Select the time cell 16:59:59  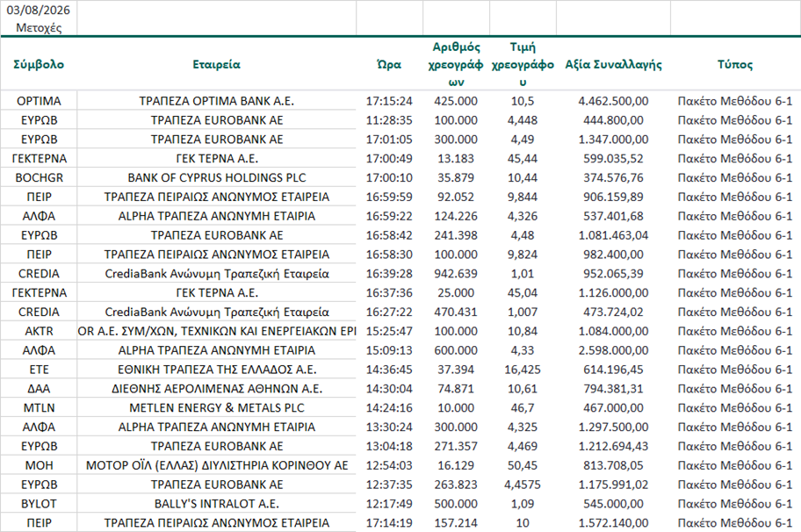coord(389,197)
